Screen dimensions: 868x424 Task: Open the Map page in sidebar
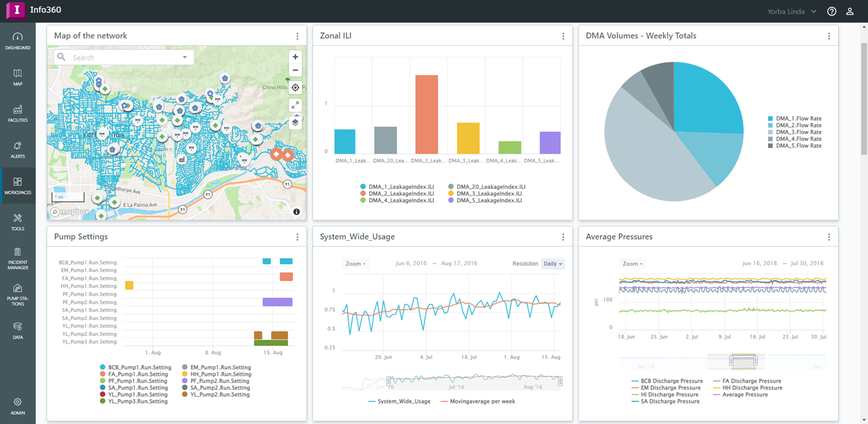(18, 78)
